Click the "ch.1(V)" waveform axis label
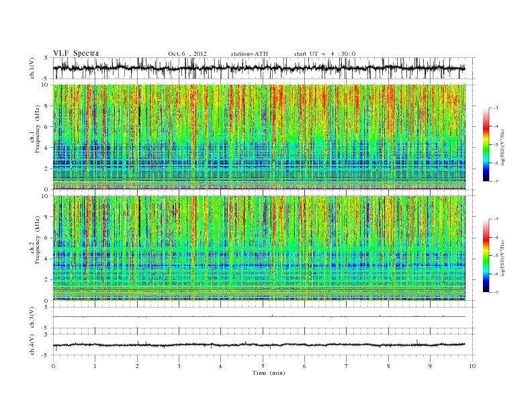This screenshot has height=411, width=532. (x=32, y=68)
